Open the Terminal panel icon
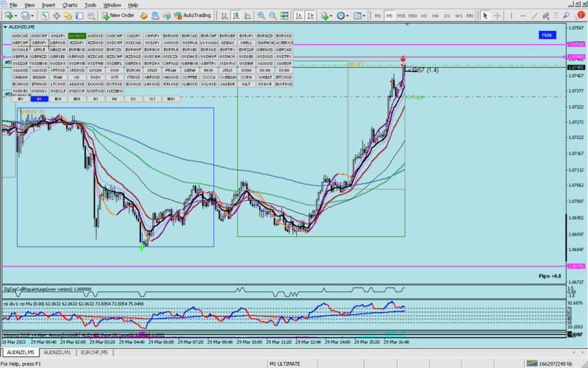The image size is (588, 368). [79, 15]
